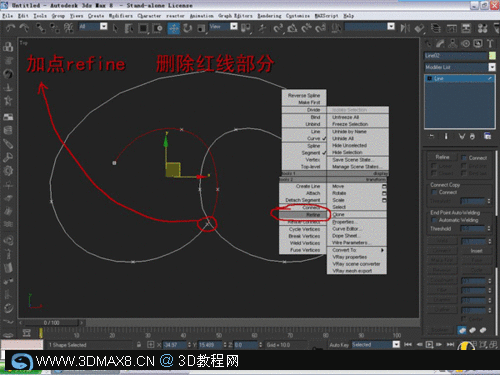Image resolution: width=500 pixels, height=375 pixels.
Task: Activate the Unlink Selection tool
Action: (x=54, y=28)
